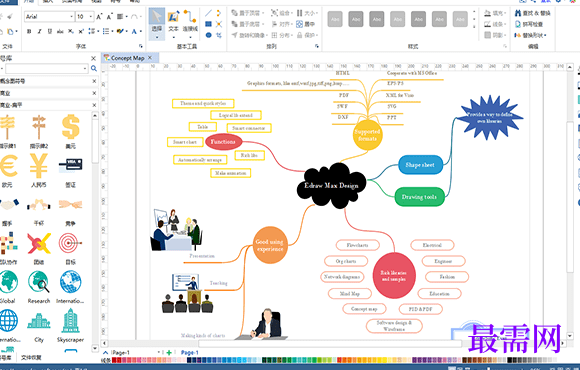Screen dimensions: 580x370
Task: Choose the Connector tool
Action: (x=190, y=22)
